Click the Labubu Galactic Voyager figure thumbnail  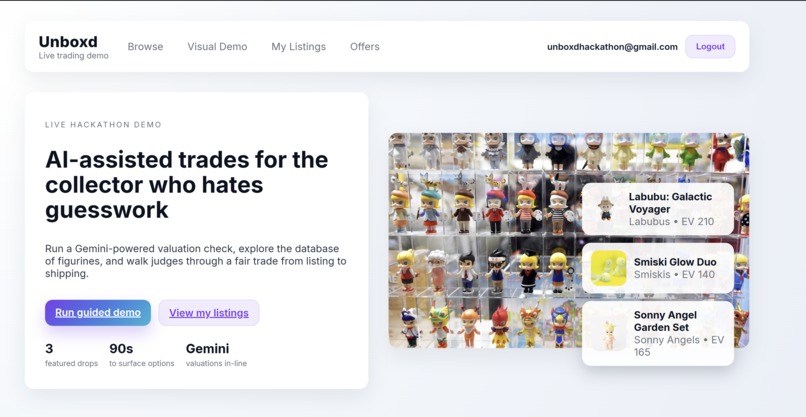point(606,209)
